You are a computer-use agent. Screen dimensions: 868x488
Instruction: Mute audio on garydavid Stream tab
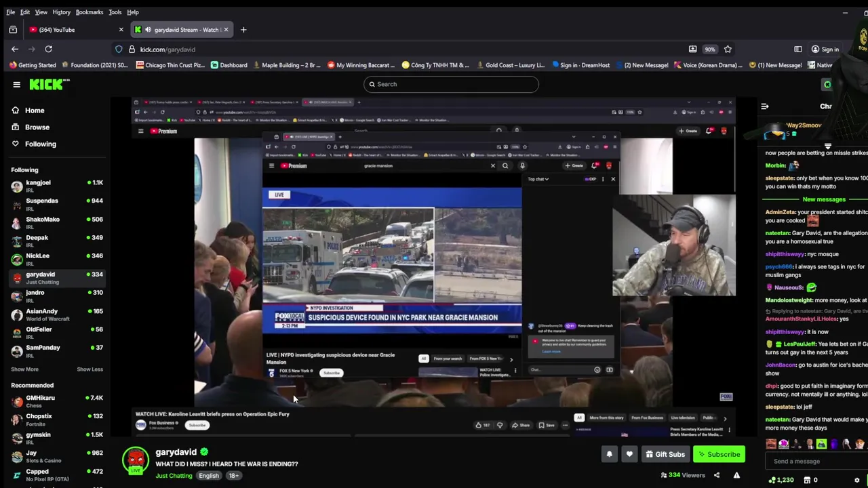(x=148, y=30)
